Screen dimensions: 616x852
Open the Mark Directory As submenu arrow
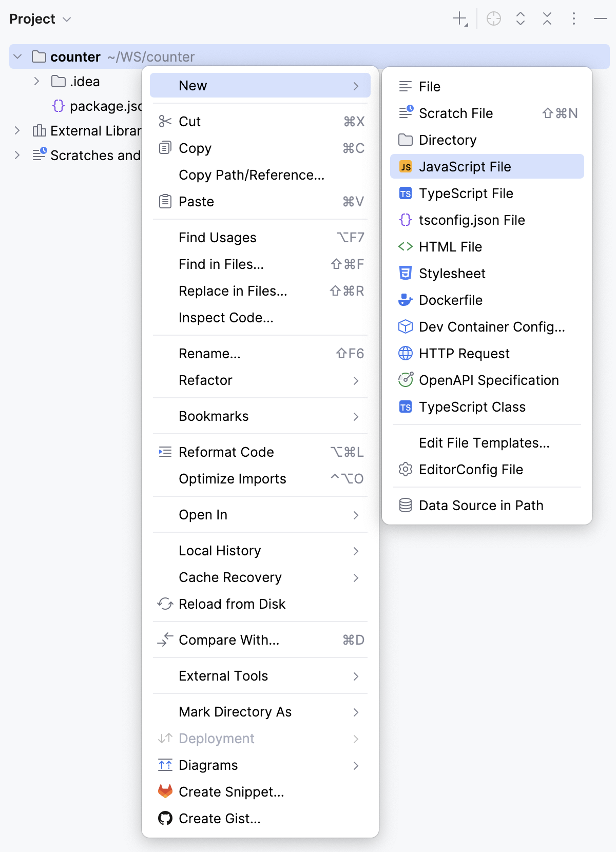coord(356,712)
